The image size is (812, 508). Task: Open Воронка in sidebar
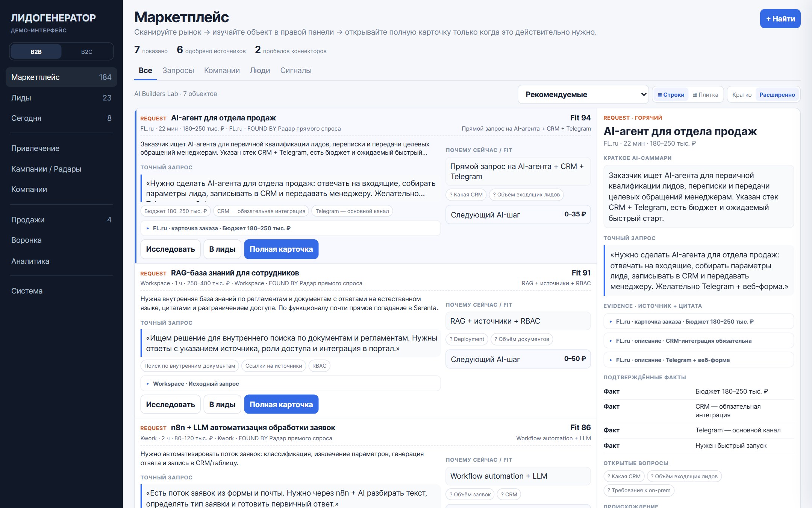pyautogui.click(x=61, y=240)
